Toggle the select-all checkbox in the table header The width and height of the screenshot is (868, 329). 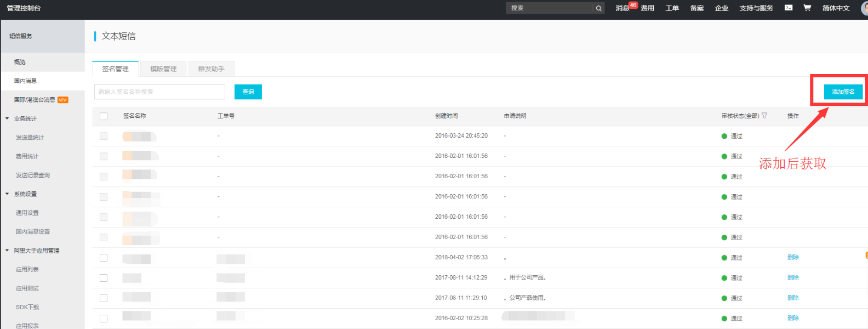point(104,116)
